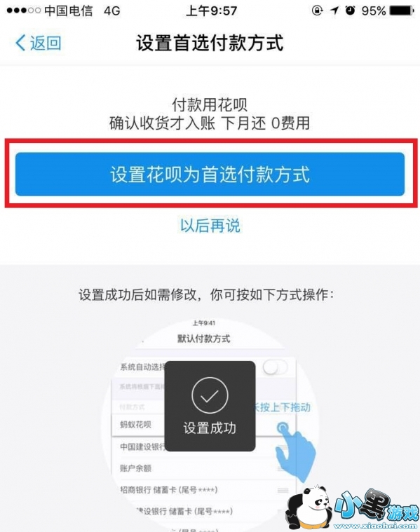Image resolution: width=420 pixels, height=532 pixels.
Task: Tap the panda logo watermark
Action: coord(309,507)
